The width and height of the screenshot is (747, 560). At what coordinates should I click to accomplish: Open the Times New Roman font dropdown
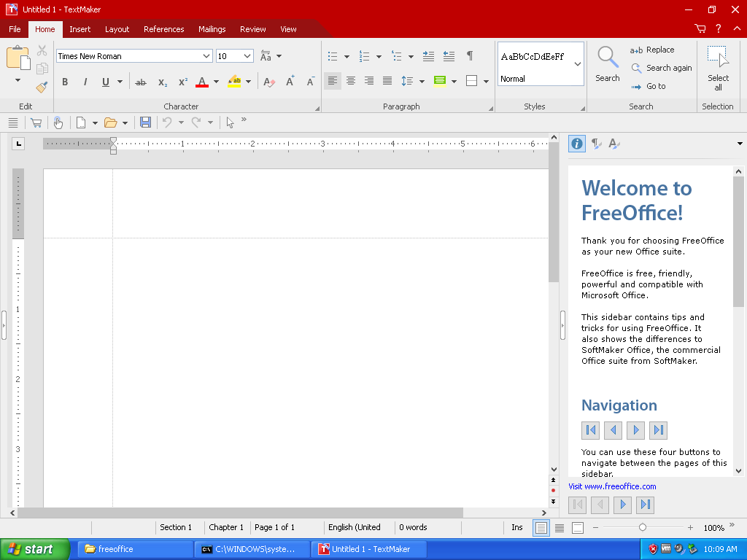206,56
